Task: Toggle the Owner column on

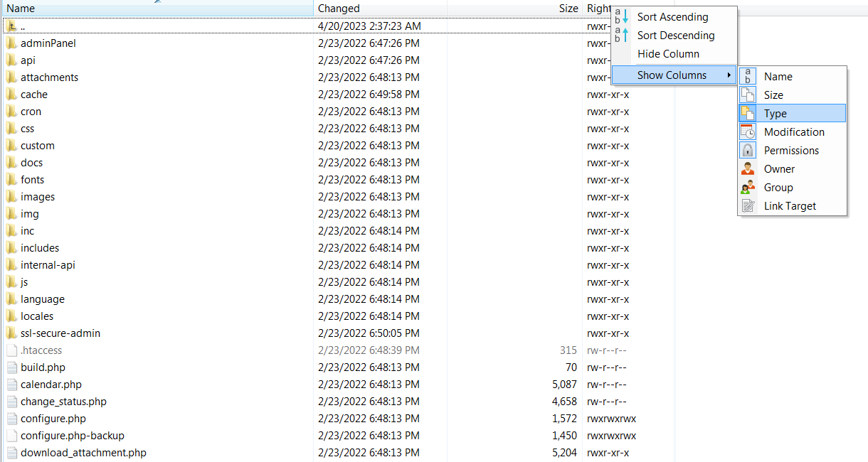Action: [779, 169]
